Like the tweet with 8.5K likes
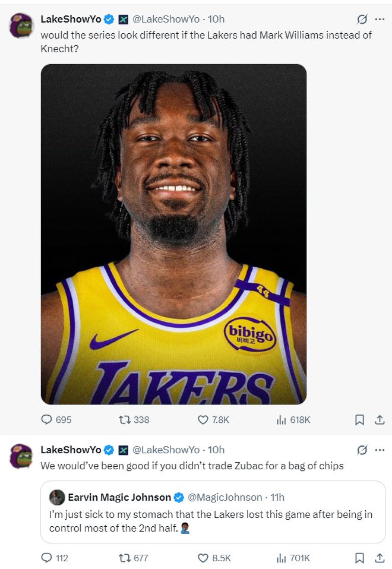The image size is (392, 569). pos(214,558)
